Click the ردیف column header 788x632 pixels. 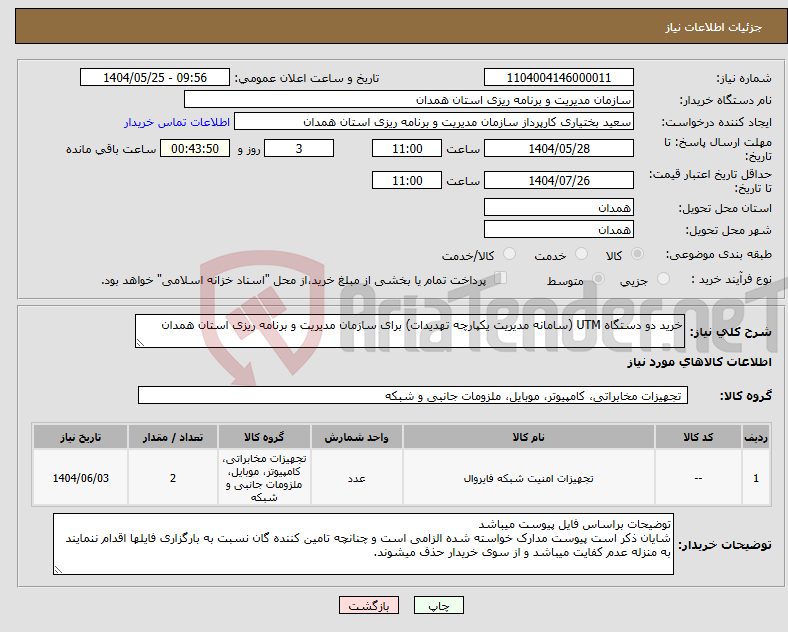pos(756,437)
